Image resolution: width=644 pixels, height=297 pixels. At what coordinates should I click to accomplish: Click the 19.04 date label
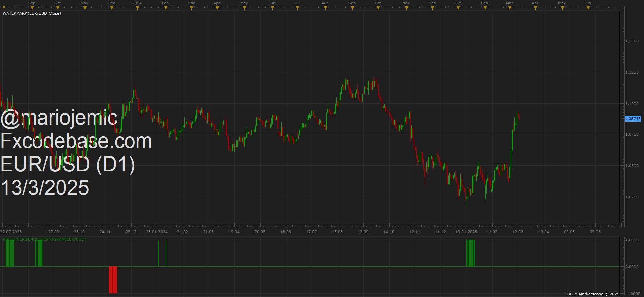coord(234,232)
